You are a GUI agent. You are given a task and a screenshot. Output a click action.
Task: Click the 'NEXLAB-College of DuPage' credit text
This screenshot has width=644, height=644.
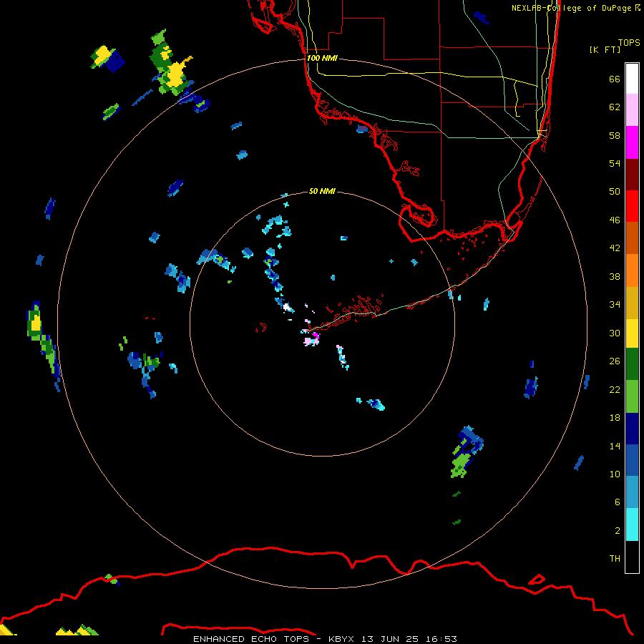coord(572,8)
